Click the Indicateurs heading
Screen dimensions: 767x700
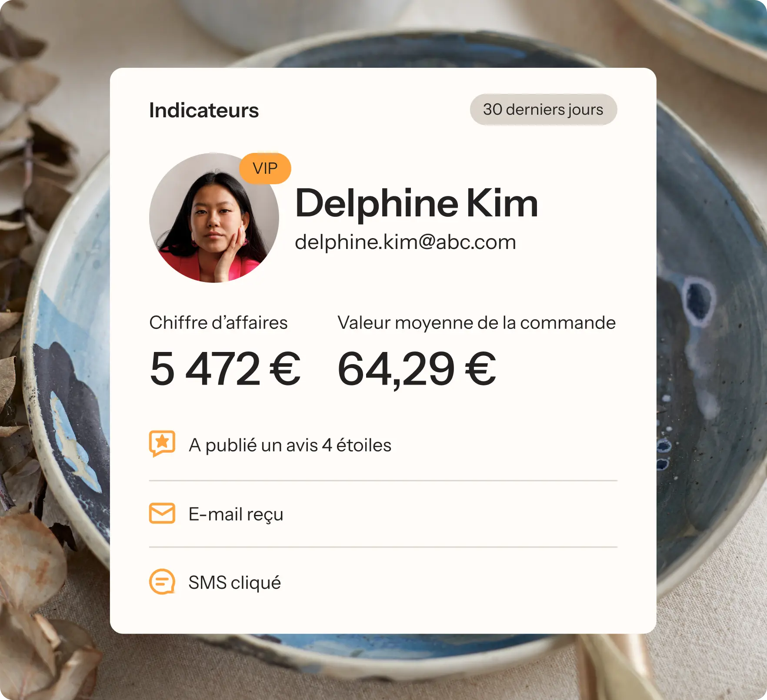tap(204, 110)
